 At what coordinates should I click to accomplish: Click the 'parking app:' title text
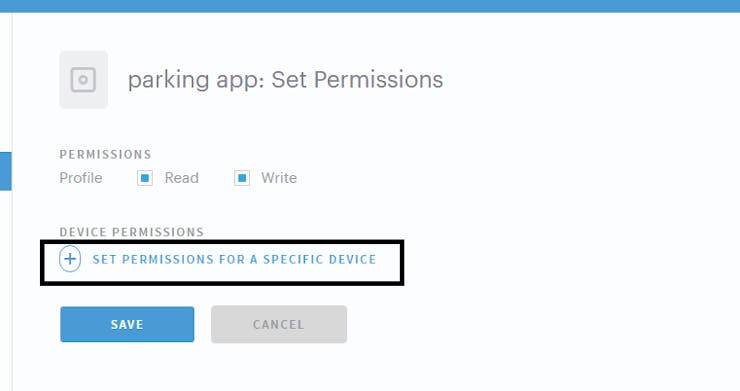196,80
